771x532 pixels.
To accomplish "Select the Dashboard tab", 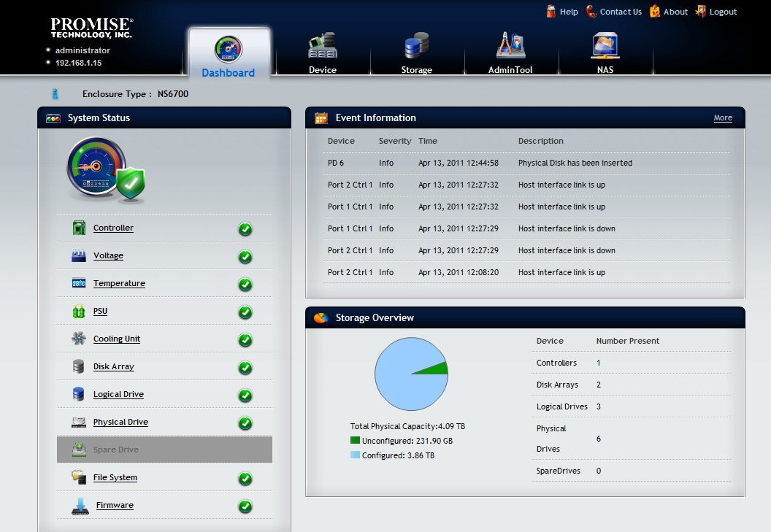I will point(229,53).
